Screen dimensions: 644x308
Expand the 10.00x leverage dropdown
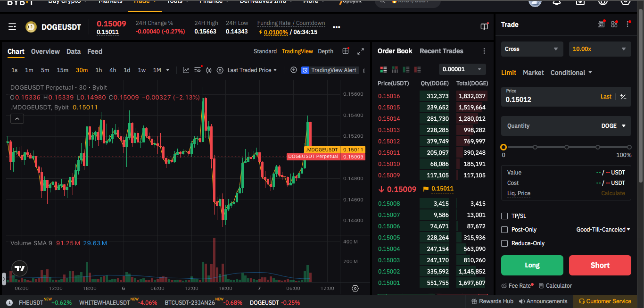(x=599, y=49)
